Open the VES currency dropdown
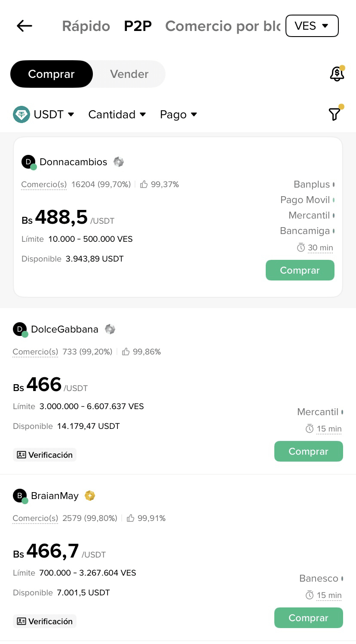 (x=312, y=26)
